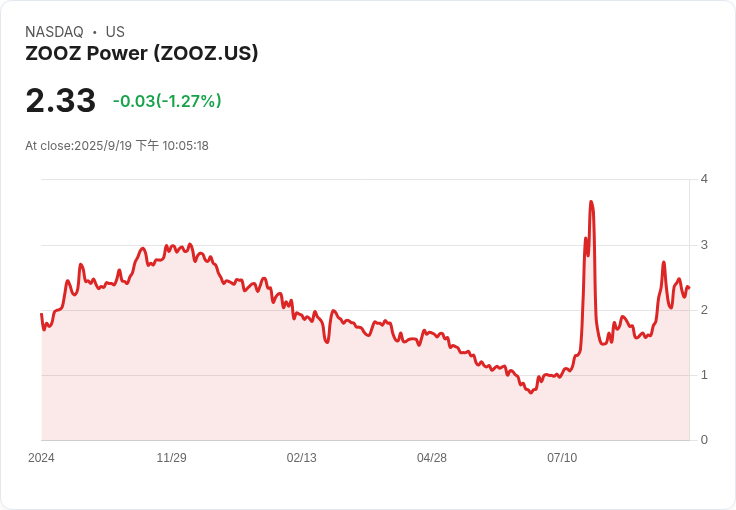
Task: Click the At close timestamp text
Action: pos(117,146)
